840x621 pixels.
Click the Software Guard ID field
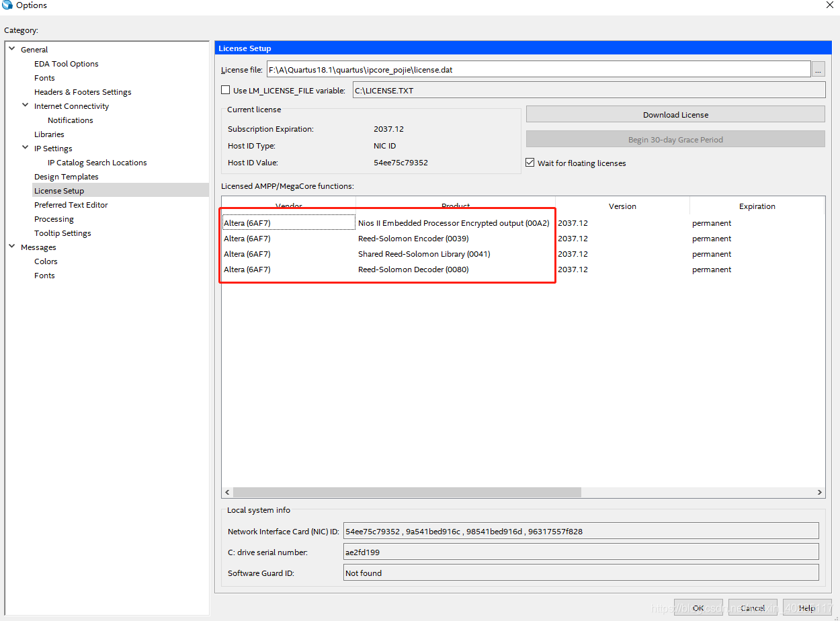tap(581, 573)
